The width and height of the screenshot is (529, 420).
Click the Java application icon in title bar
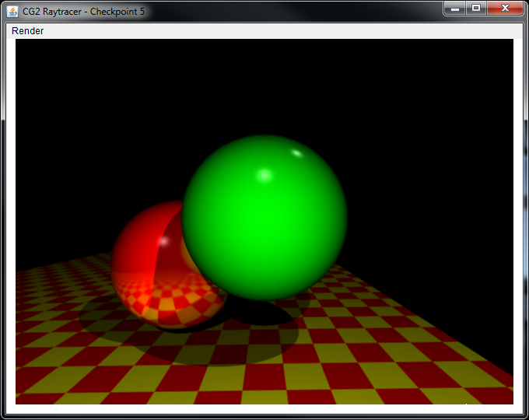[x=13, y=12]
